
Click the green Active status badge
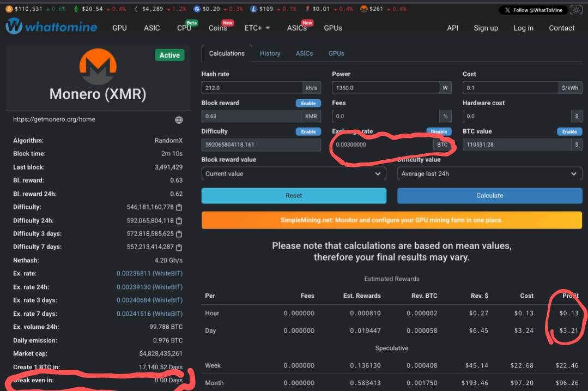coord(169,55)
